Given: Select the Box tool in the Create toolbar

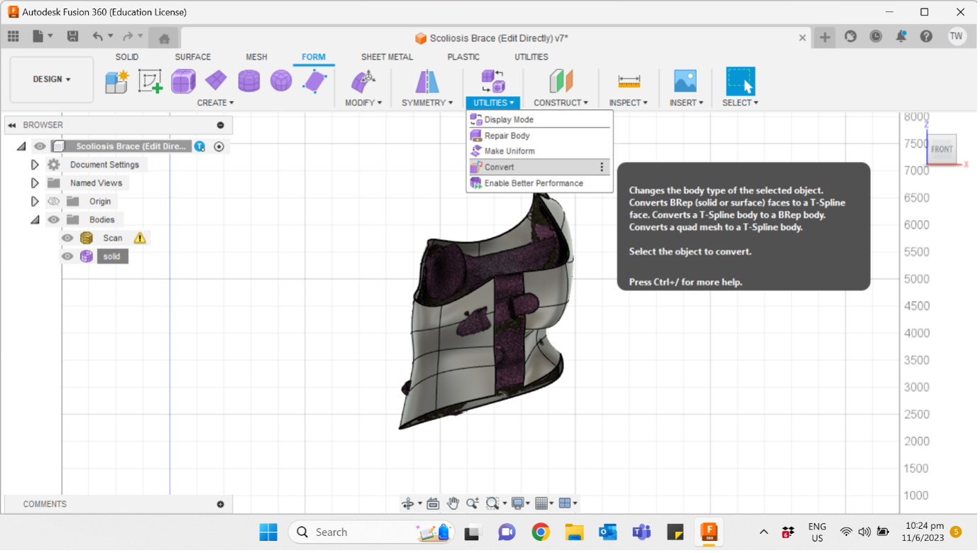Looking at the screenshot, I should pos(183,80).
